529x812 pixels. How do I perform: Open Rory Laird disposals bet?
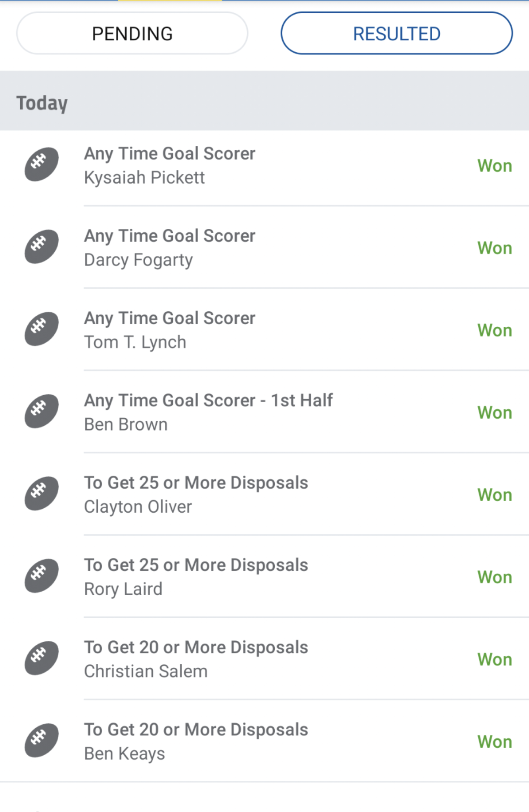point(196,577)
